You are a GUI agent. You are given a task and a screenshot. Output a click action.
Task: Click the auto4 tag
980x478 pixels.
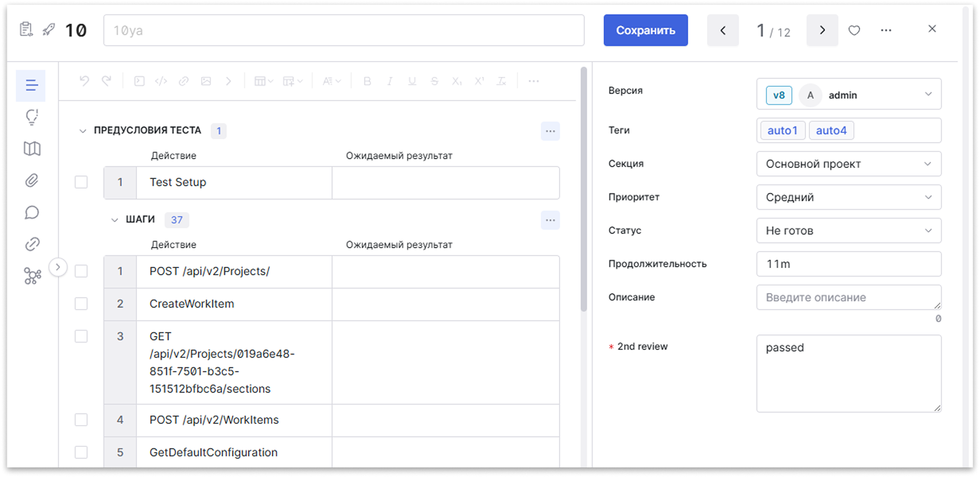(831, 130)
